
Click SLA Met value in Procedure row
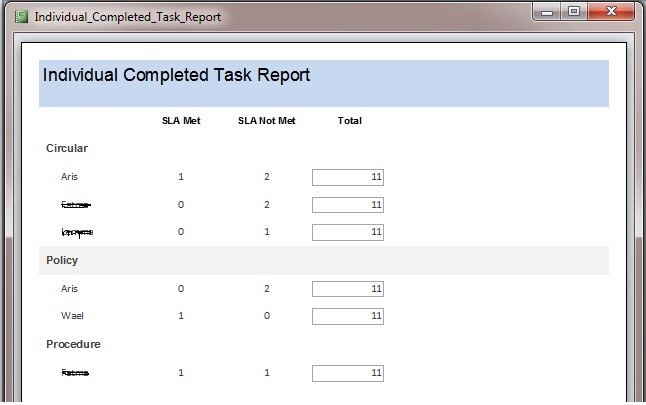[x=181, y=373]
